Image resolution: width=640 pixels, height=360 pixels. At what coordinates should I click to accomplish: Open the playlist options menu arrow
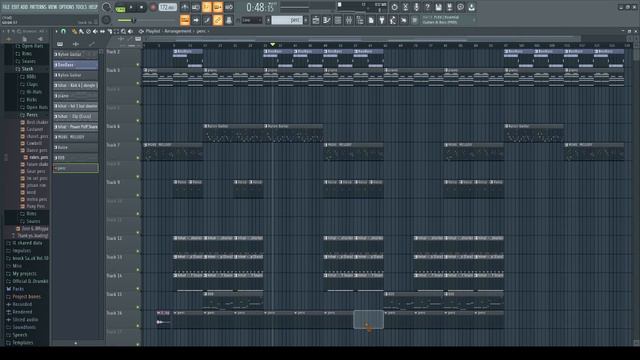point(56,31)
